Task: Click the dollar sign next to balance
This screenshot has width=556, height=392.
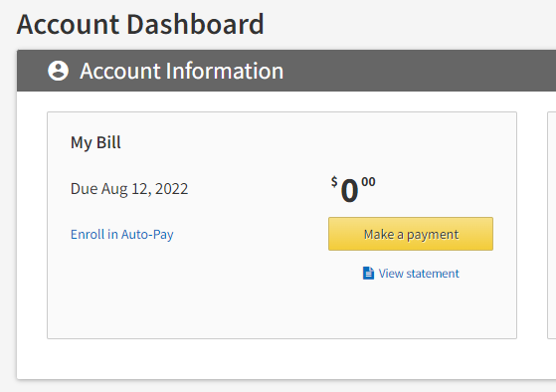Action: click(x=334, y=182)
